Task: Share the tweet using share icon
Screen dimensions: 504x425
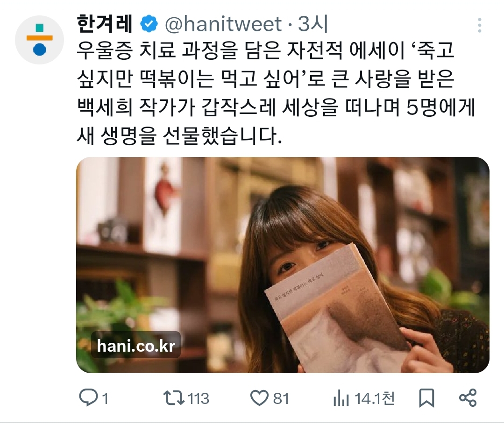Action: point(468,398)
